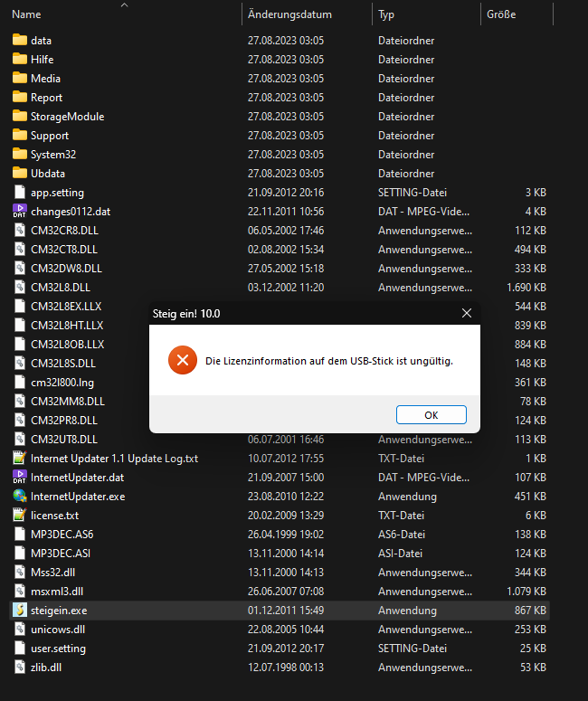The width and height of the screenshot is (588, 701).
Task: Select the license.txt notepad icon
Action: pyautogui.click(x=20, y=515)
